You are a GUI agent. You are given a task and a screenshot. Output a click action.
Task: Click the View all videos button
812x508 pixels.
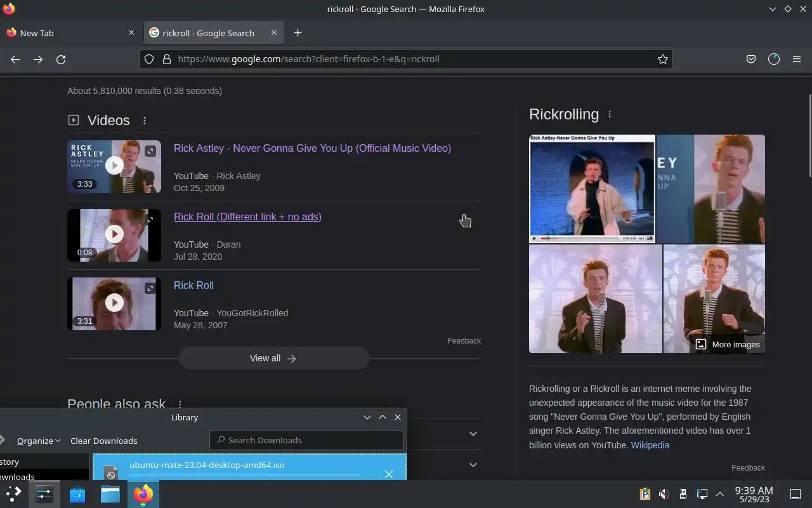coord(273,358)
